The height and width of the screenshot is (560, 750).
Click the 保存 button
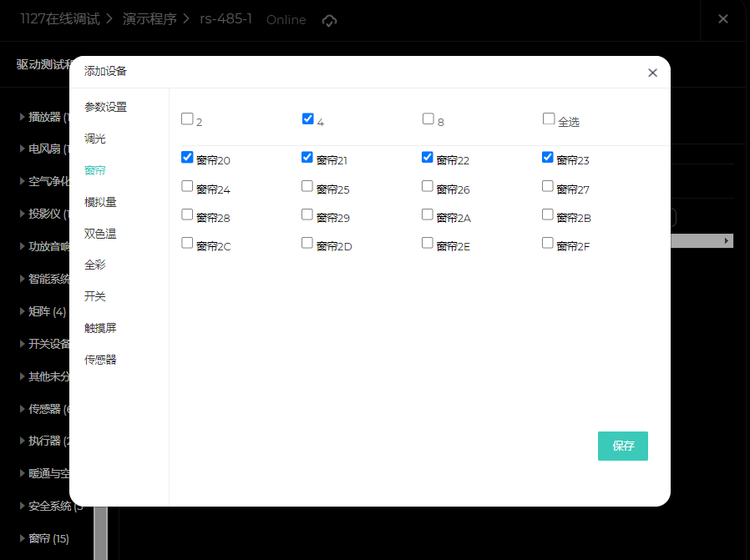[623, 446]
